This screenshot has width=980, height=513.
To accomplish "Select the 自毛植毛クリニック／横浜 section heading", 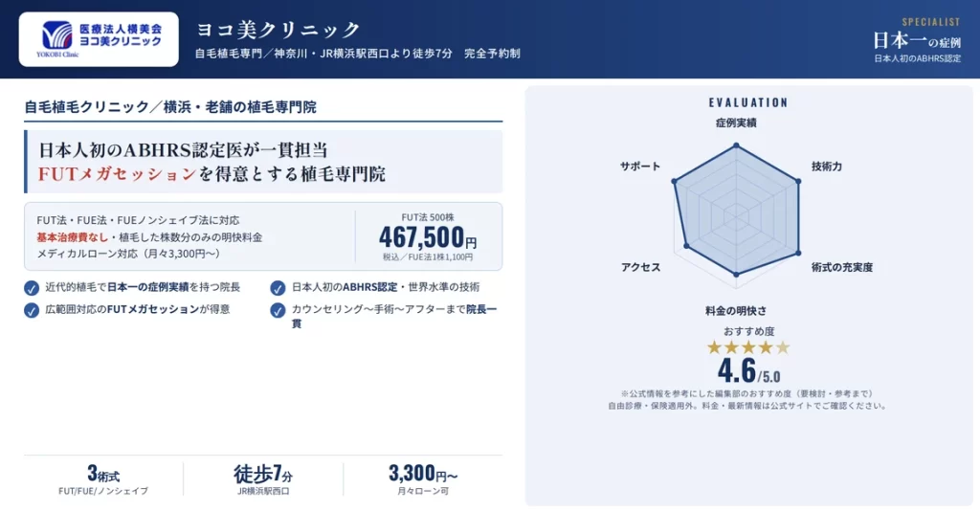I will (x=170, y=107).
